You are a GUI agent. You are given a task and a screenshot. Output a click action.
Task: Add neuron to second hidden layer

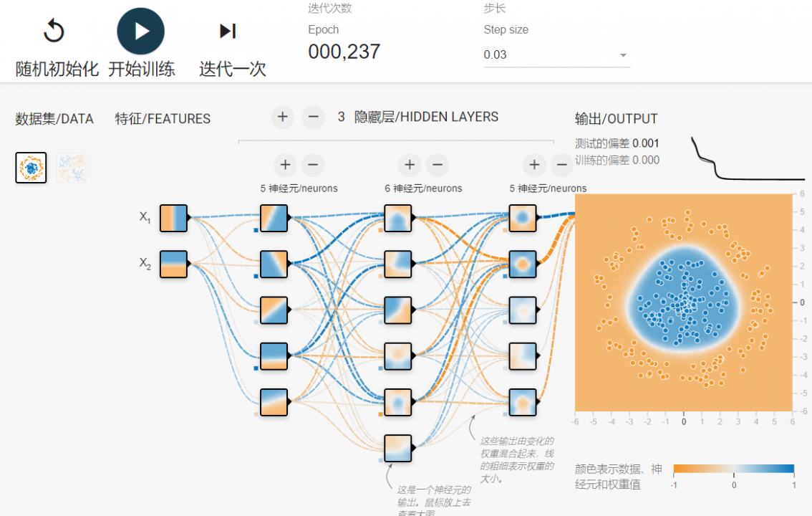pyautogui.click(x=410, y=166)
